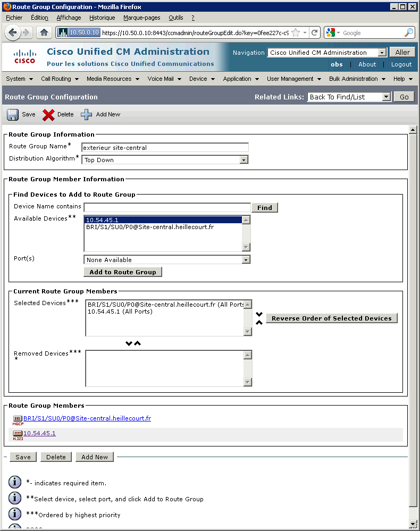Open BRI/S1/SU0/P0@Site-central.heillecourt.fr member link

[x=87, y=418]
